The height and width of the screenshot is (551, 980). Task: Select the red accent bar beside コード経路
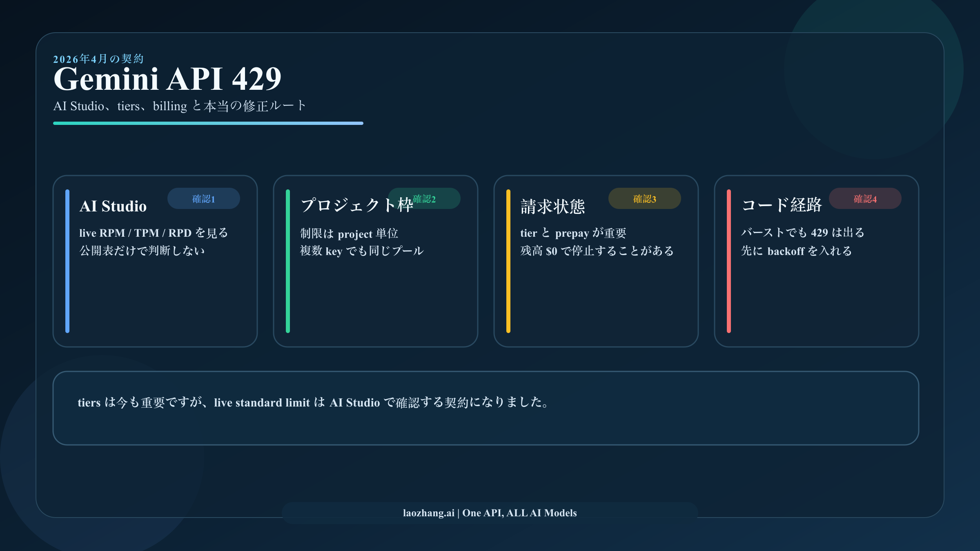(x=728, y=259)
